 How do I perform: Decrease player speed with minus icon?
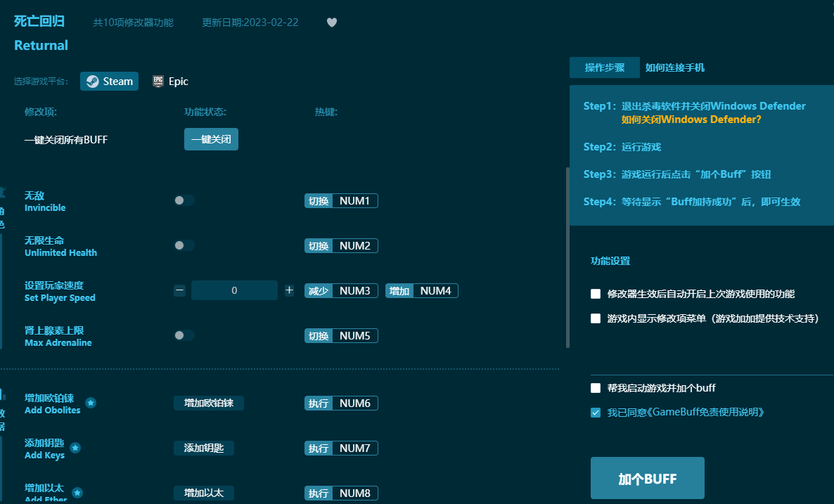point(180,290)
